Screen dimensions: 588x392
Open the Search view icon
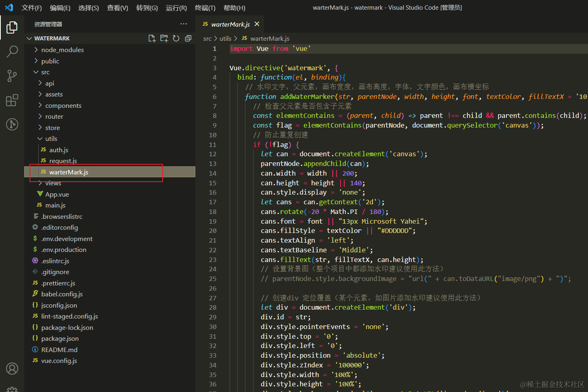pos(12,52)
